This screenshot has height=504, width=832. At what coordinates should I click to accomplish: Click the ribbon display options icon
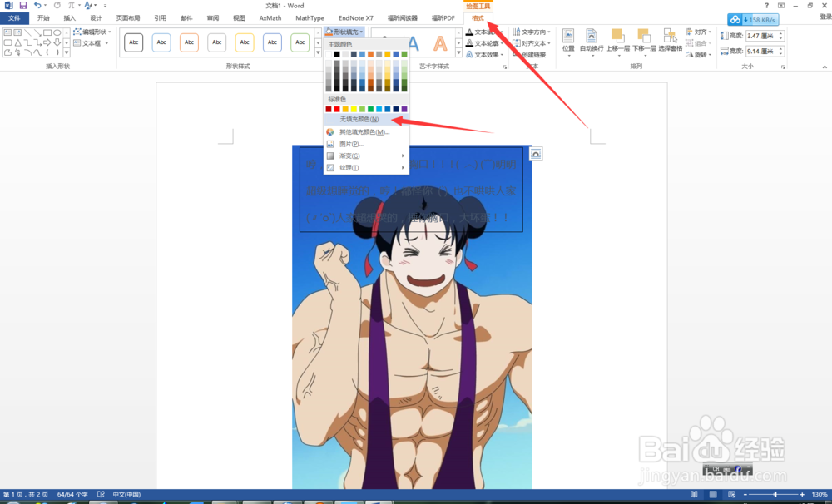pyautogui.click(x=781, y=5)
